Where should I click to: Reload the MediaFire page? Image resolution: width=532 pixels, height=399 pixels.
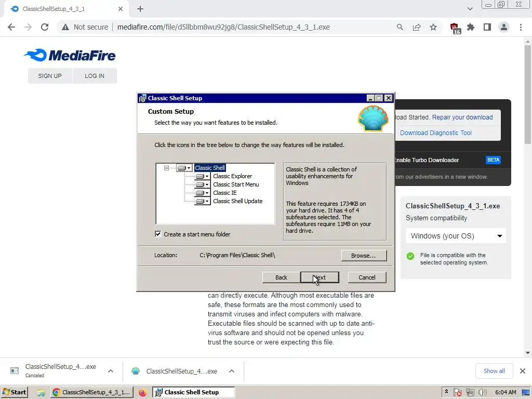coord(45,27)
